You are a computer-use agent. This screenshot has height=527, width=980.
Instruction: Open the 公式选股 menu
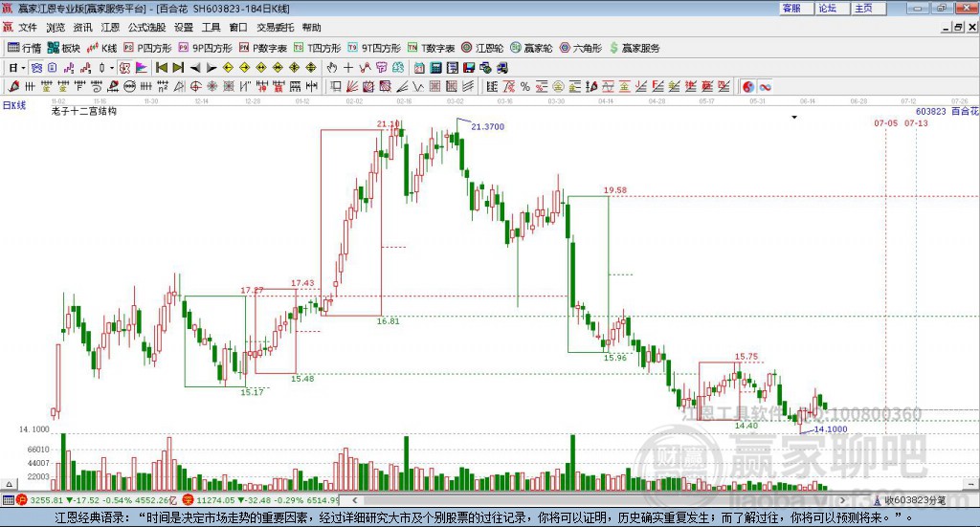(x=146, y=28)
